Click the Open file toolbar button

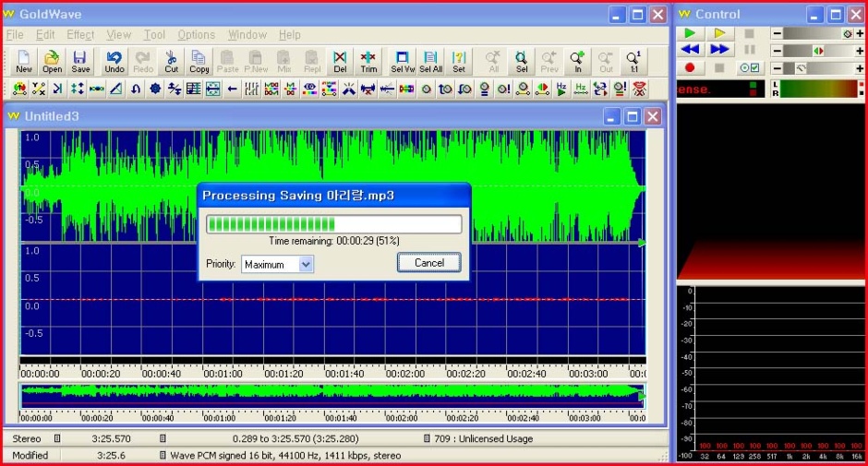52,62
